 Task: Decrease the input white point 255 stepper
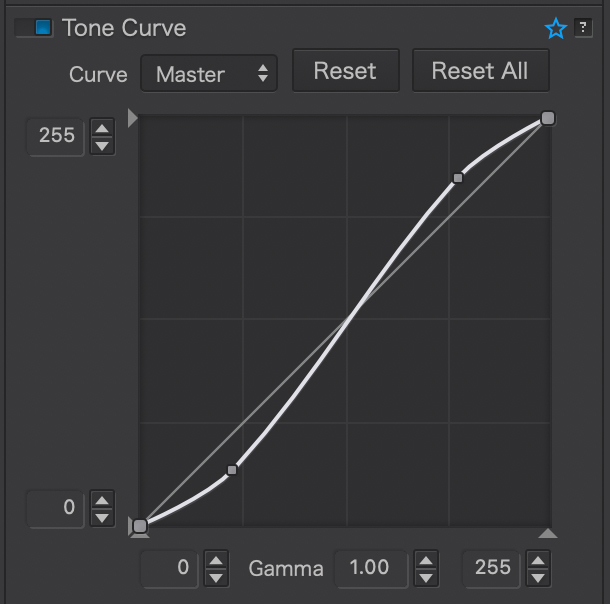[538, 577]
